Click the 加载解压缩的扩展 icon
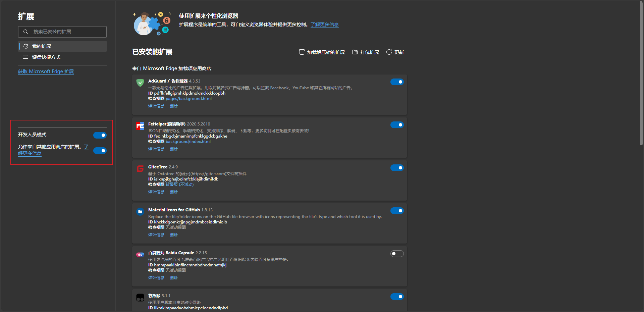Image resolution: width=644 pixels, height=312 pixels. click(x=302, y=52)
